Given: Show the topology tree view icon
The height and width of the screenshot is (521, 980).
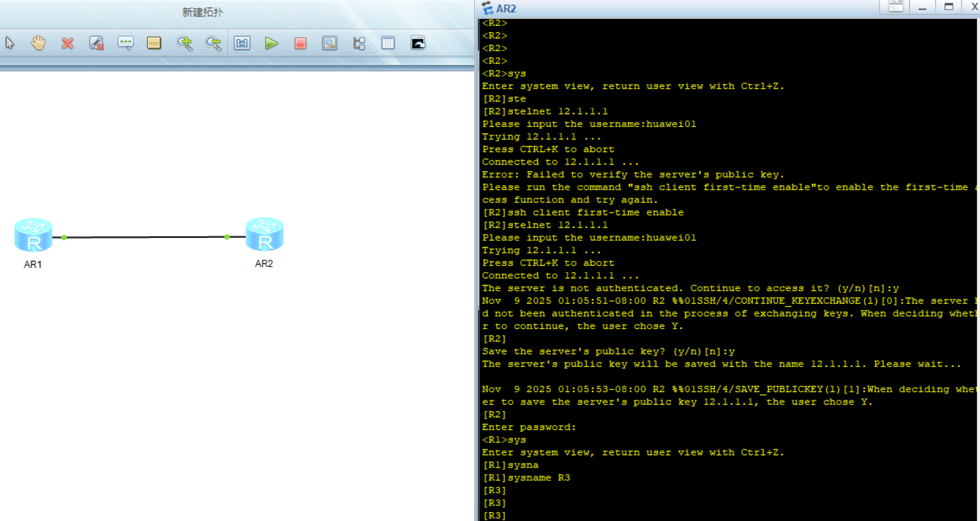Looking at the screenshot, I should pyautogui.click(x=359, y=43).
